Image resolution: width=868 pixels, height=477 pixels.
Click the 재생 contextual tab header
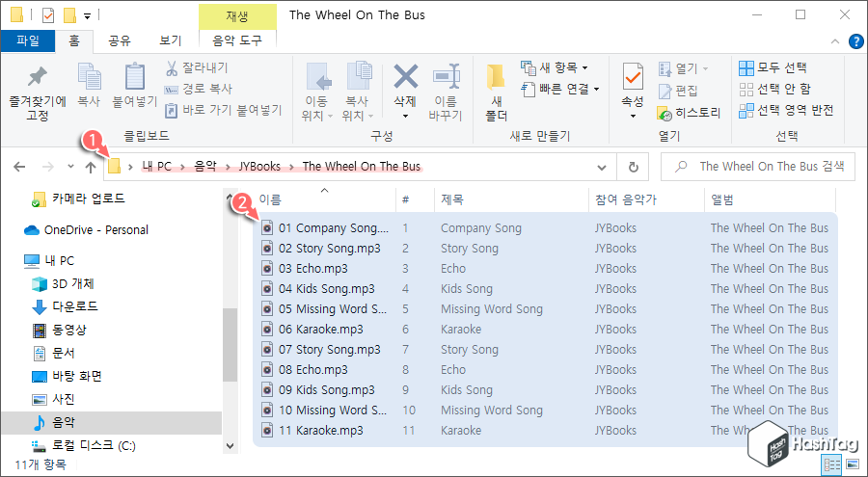tap(237, 16)
